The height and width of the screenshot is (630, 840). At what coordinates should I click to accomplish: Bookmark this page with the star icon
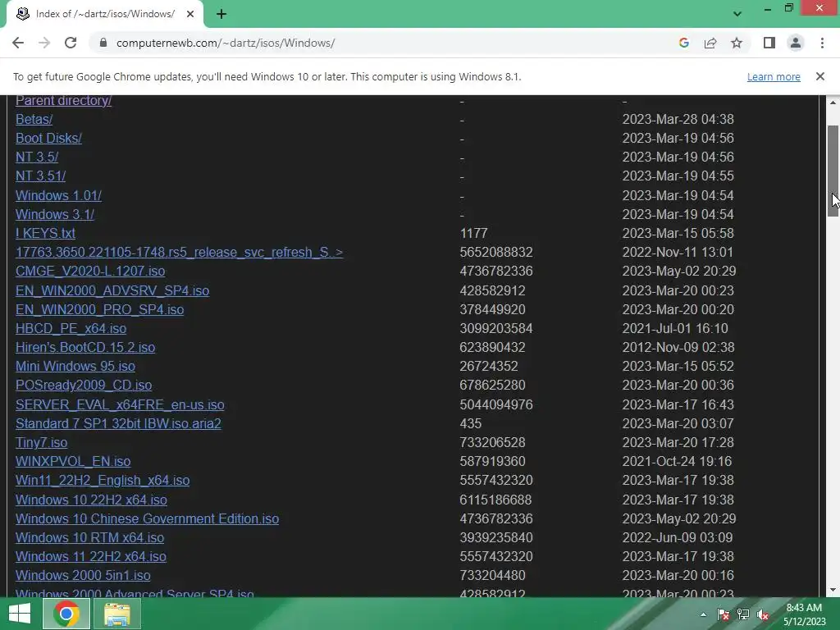point(737,43)
